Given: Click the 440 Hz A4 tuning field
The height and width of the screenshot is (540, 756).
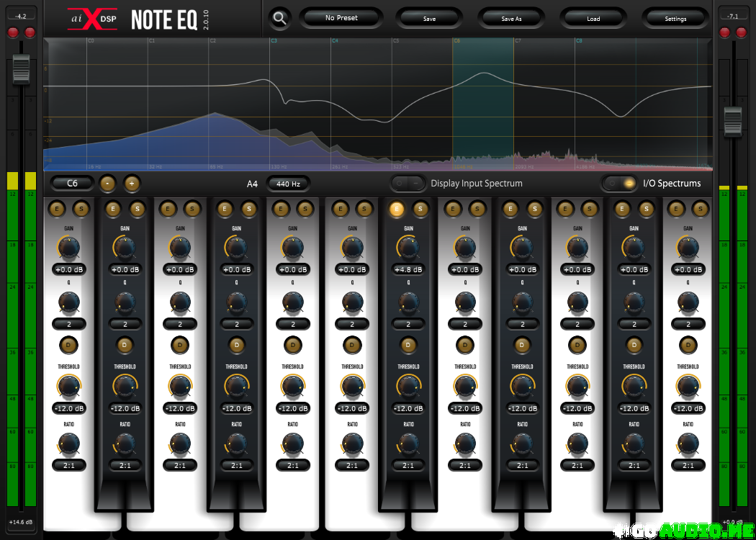Looking at the screenshot, I should (288, 184).
